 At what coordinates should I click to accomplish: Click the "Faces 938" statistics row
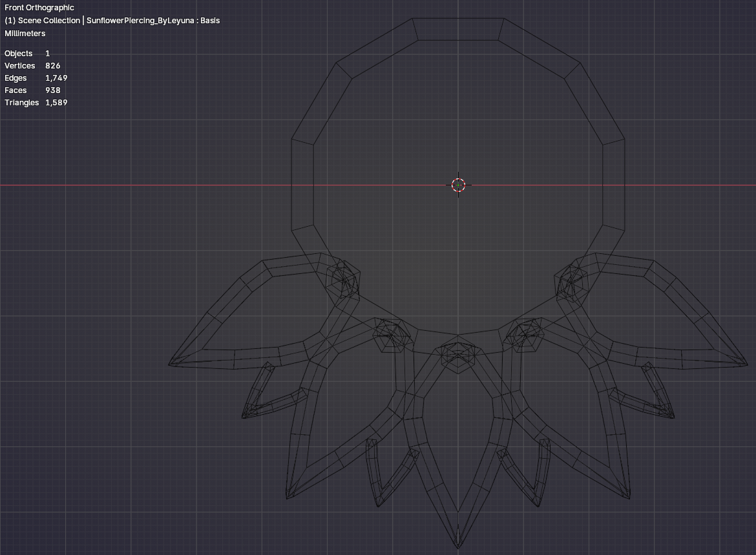(32, 90)
